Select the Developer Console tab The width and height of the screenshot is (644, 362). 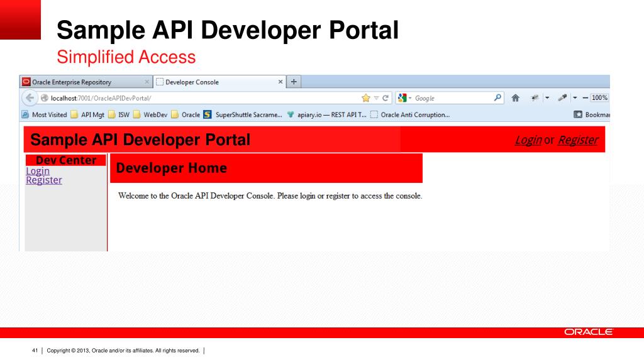219,82
